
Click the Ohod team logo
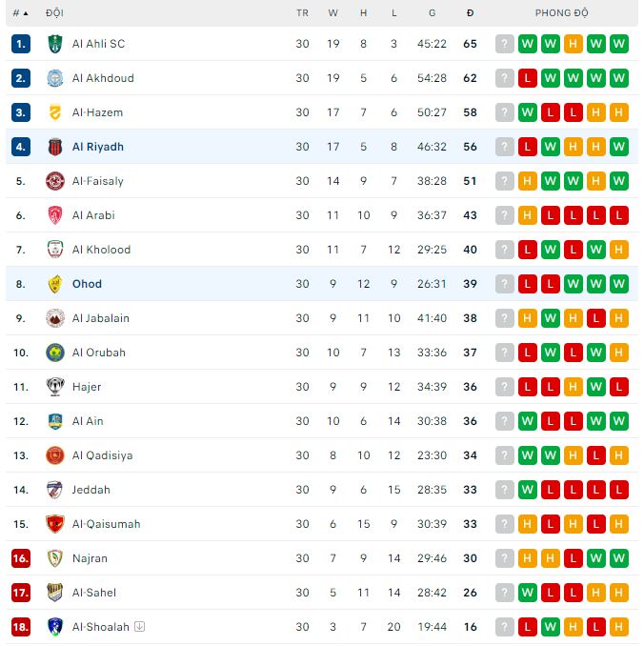click(54, 284)
